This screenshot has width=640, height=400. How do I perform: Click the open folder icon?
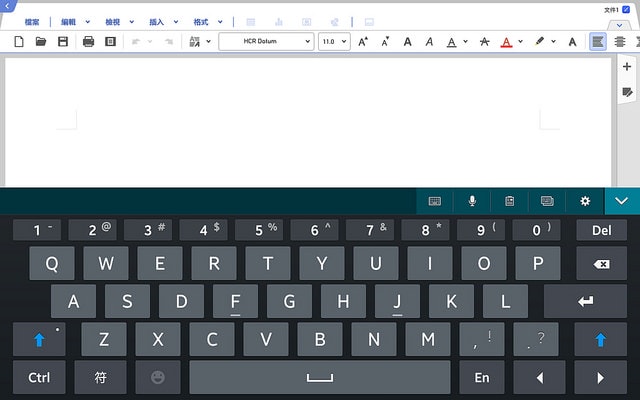tap(41, 42)
